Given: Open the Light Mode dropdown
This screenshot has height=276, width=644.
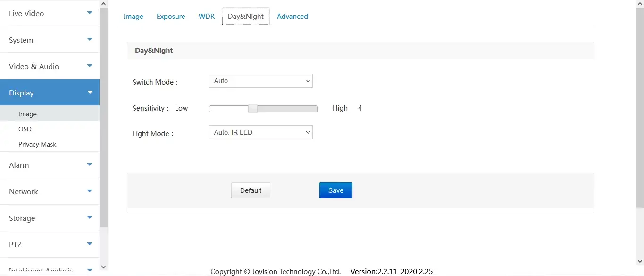Looking at the screenshot, I should [260, 133].
